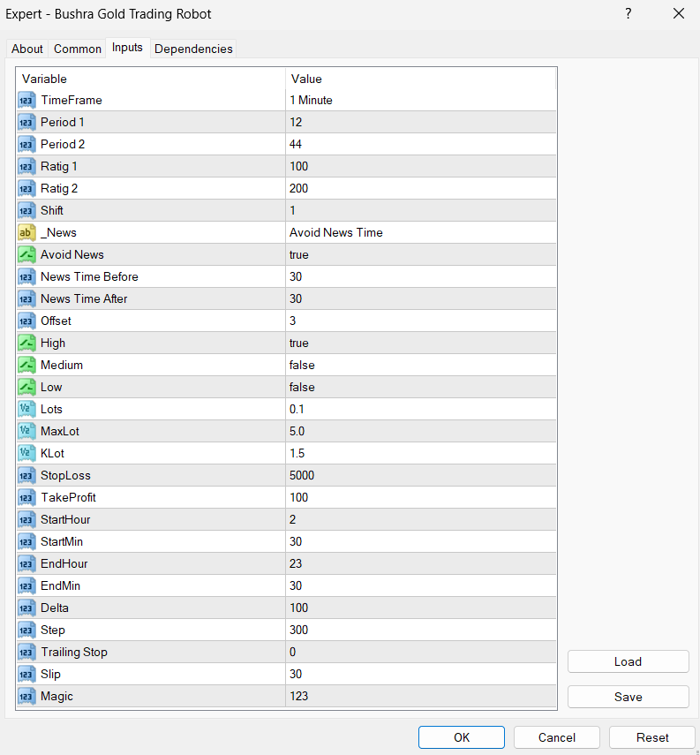Toggle the Low impact false value
The width and height of the screenshot is (700, 755).
tap(420, 388)
